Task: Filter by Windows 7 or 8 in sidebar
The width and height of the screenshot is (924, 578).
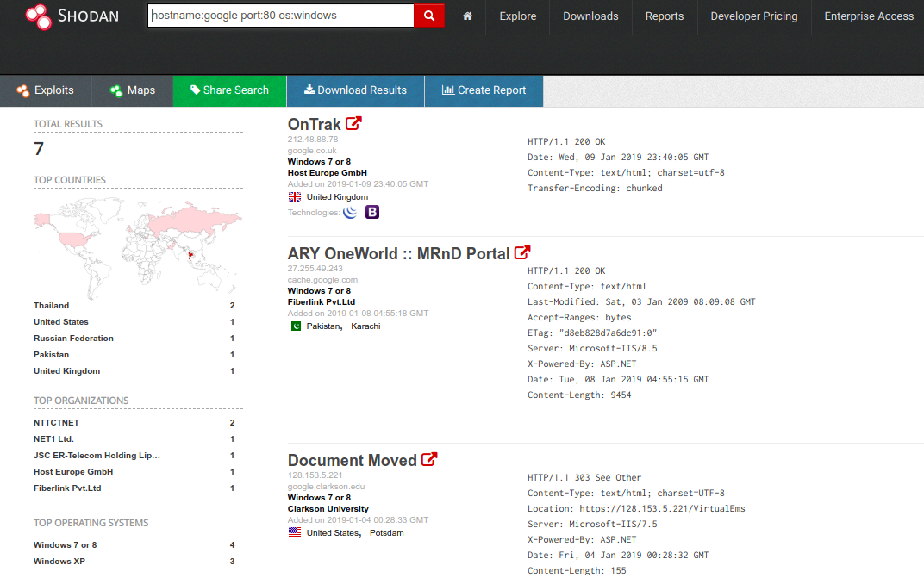Action: coord(65,545)
